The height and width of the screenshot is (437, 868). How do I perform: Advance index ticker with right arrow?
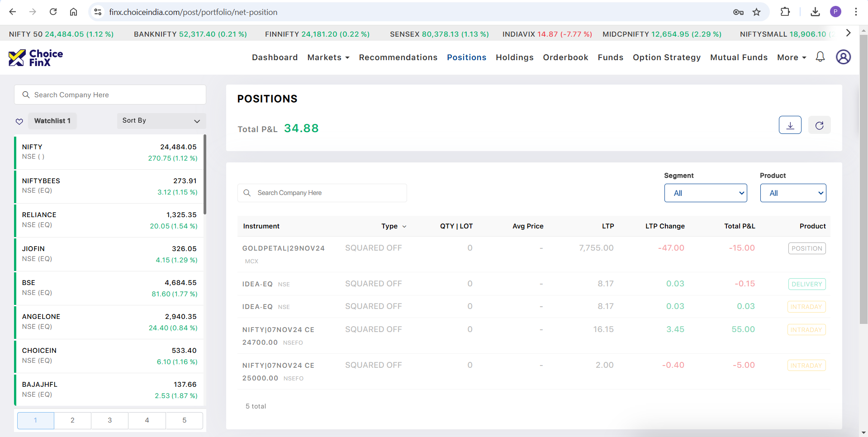coord(848,33)
